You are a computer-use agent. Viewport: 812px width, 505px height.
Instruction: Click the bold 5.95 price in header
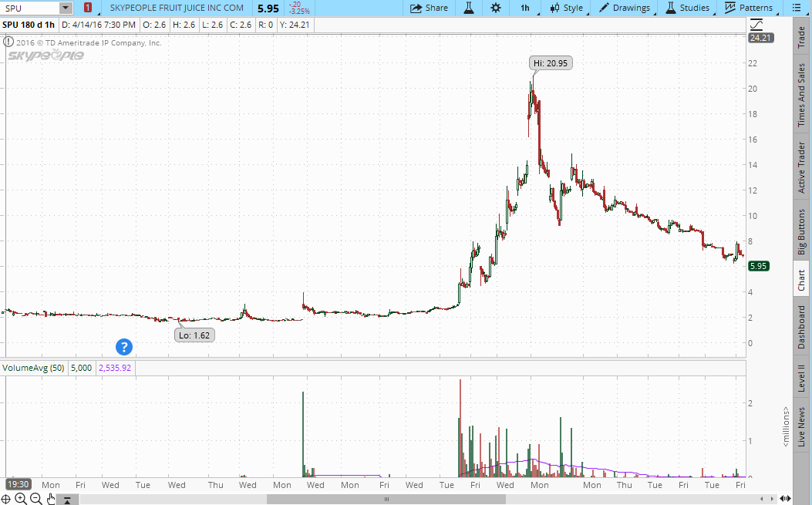click(x=268, y=8)
